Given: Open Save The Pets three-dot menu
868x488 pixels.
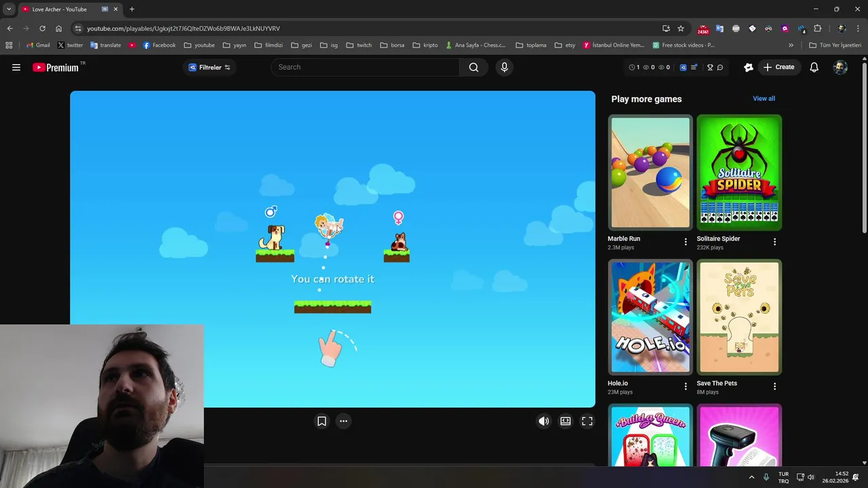Looking at the screenshot, I should [774, 386].
